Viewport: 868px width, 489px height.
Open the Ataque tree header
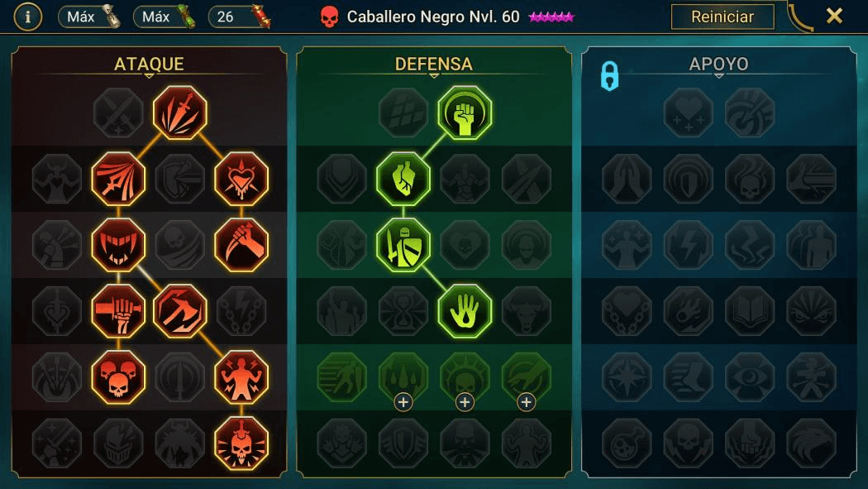click(149, 65)
